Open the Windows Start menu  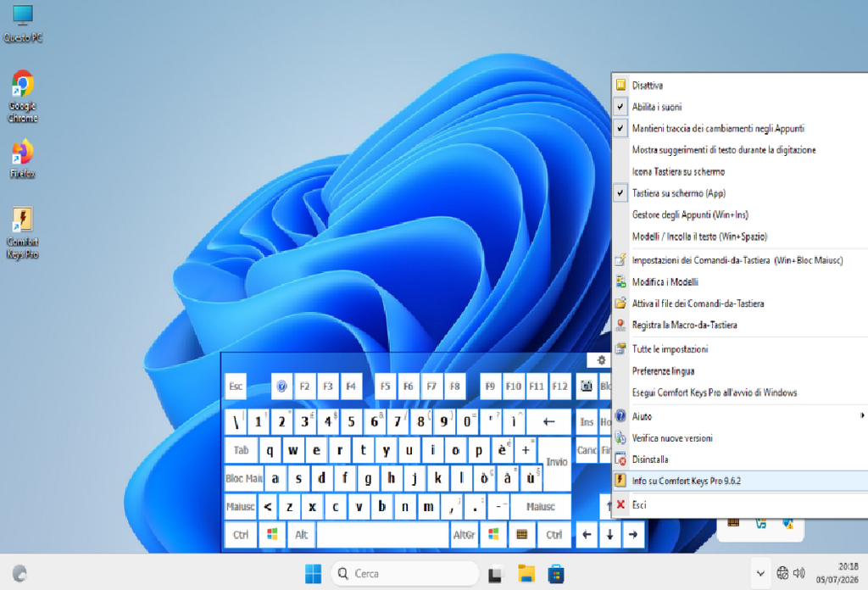click(313, 574)
